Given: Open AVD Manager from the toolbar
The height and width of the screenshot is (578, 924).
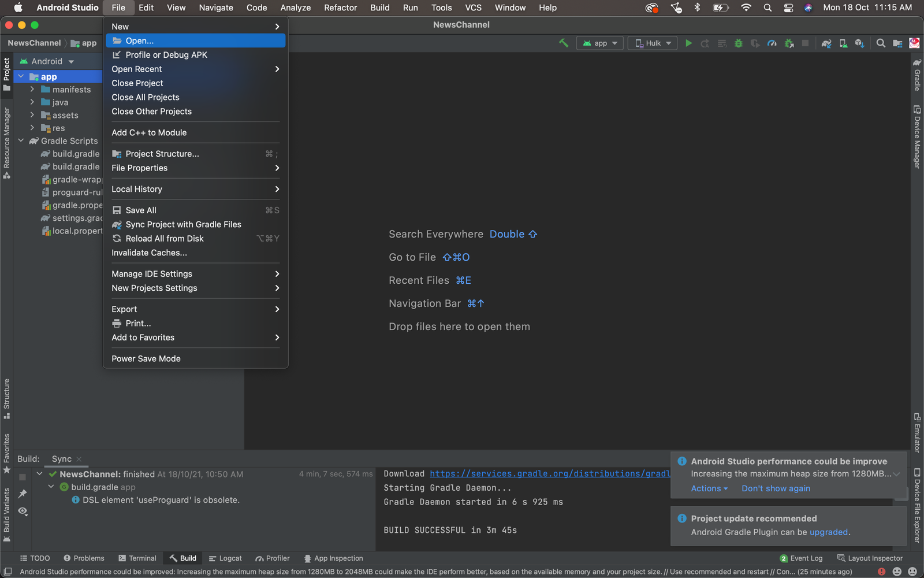Looking at the screenshot, I should pos(843,43).
